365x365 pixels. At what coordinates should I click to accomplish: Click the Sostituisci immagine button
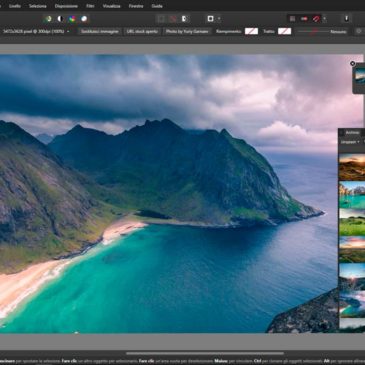pyautogui.click(x=100, y=31)
